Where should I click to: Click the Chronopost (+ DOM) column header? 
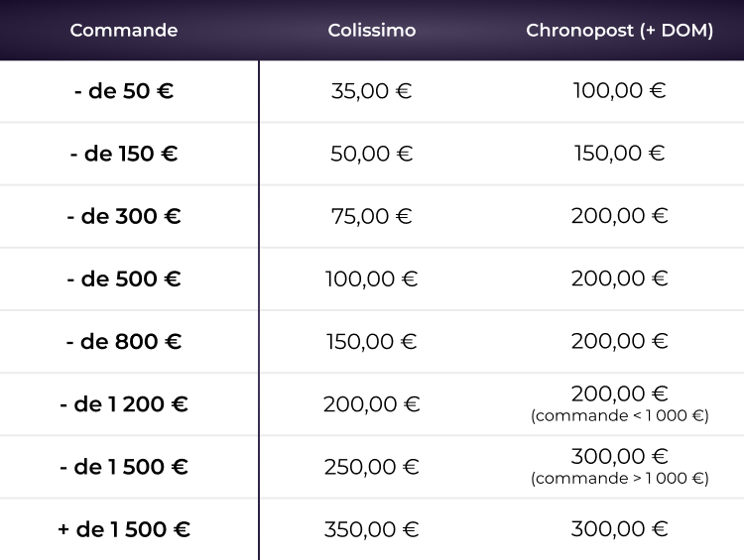click(x=619, y=31)
